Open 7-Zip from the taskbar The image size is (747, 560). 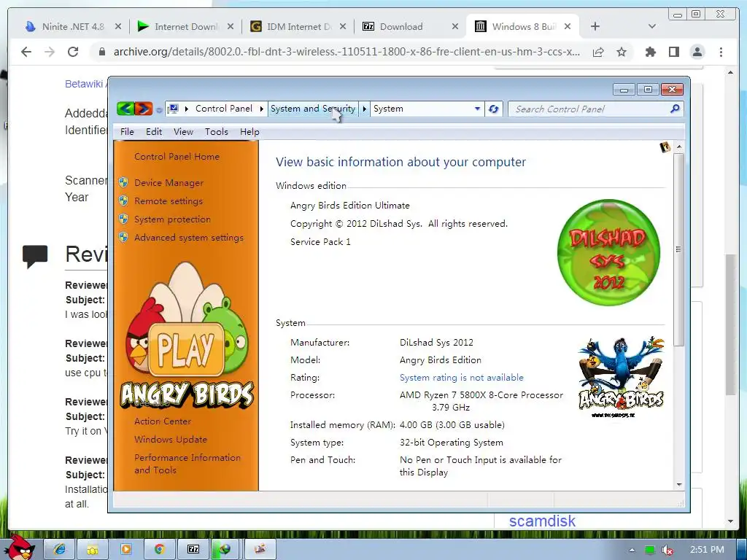(x=193, y=549)
